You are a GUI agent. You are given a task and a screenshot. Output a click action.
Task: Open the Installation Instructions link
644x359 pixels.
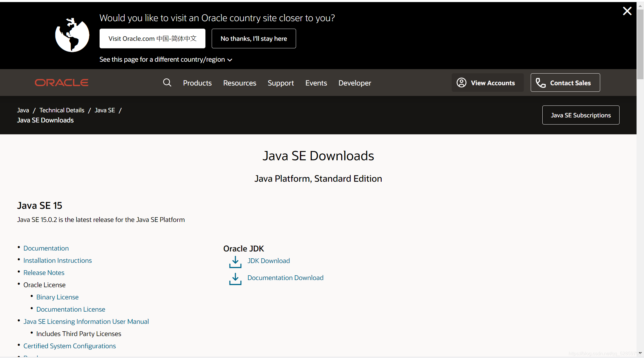point(58,260)
